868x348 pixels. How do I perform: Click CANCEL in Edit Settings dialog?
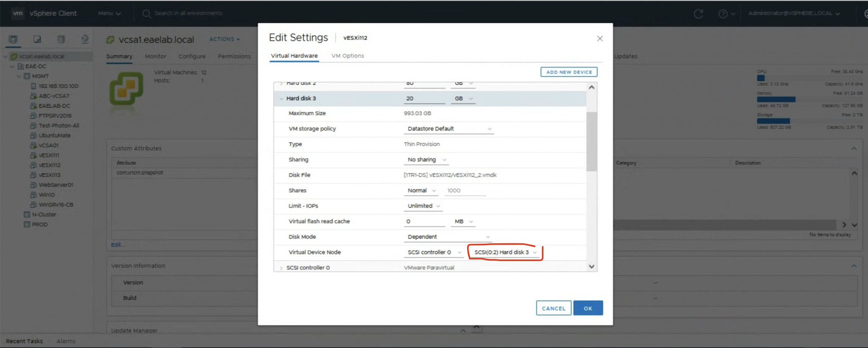(x=554, y=308)
